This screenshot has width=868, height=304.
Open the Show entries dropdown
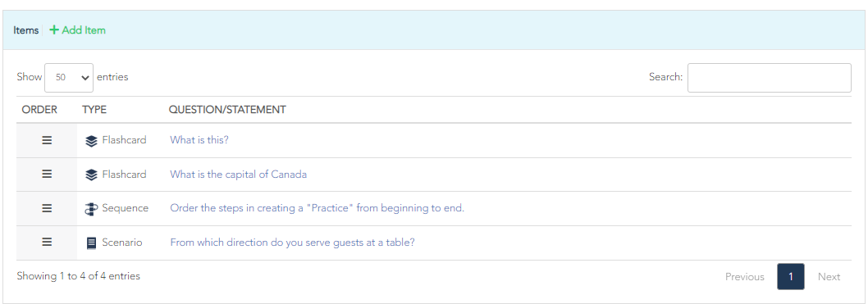pos(69,77)
